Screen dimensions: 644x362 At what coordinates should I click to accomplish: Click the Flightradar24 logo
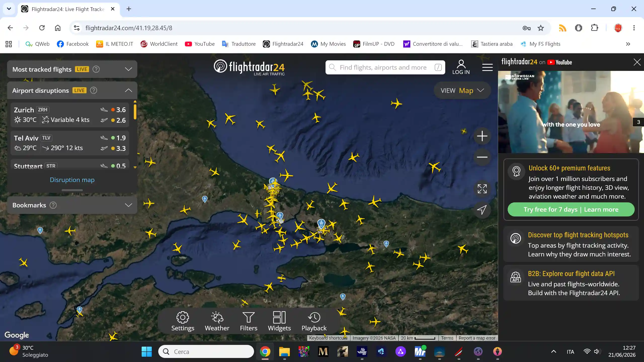point(249,67)
